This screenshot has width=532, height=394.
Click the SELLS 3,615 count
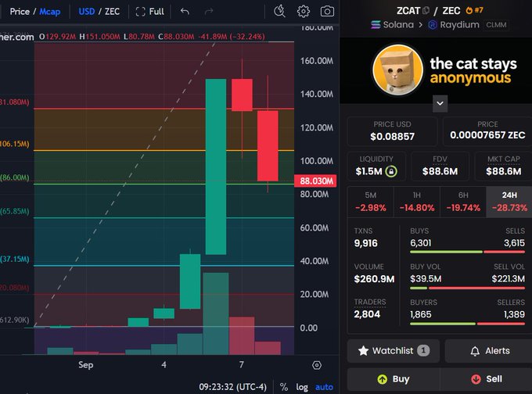(x=514, y=243)
